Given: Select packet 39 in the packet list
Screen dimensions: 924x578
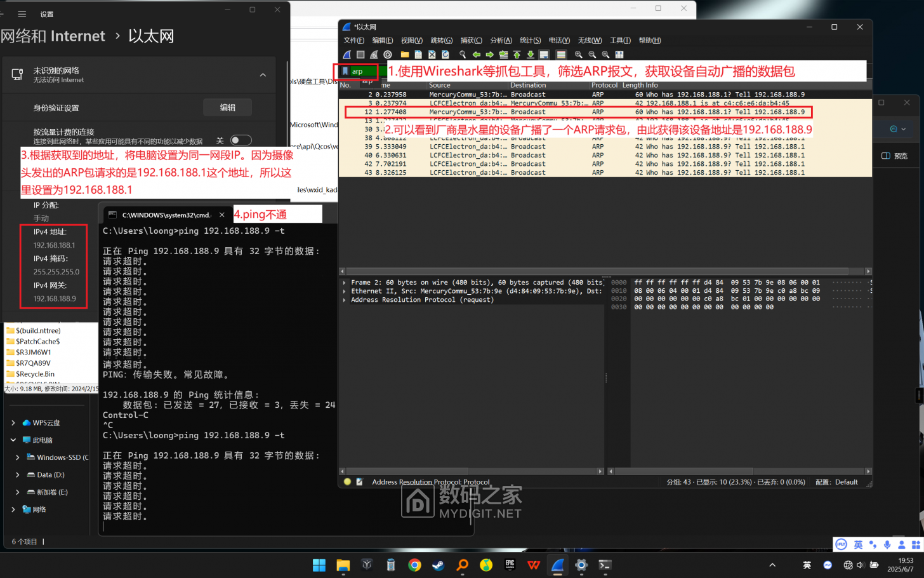Looking at the screenshot, I should [571, 146].
